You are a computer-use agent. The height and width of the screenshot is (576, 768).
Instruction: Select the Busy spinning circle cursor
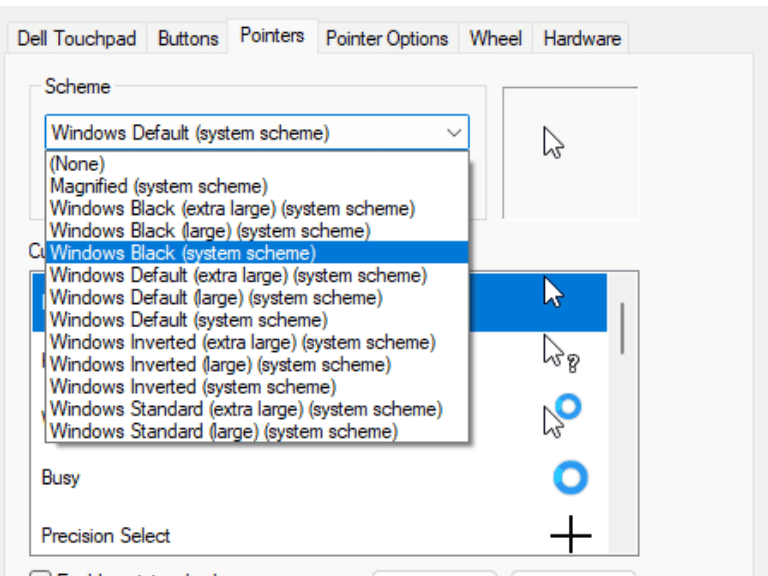[x=571, y=478]
